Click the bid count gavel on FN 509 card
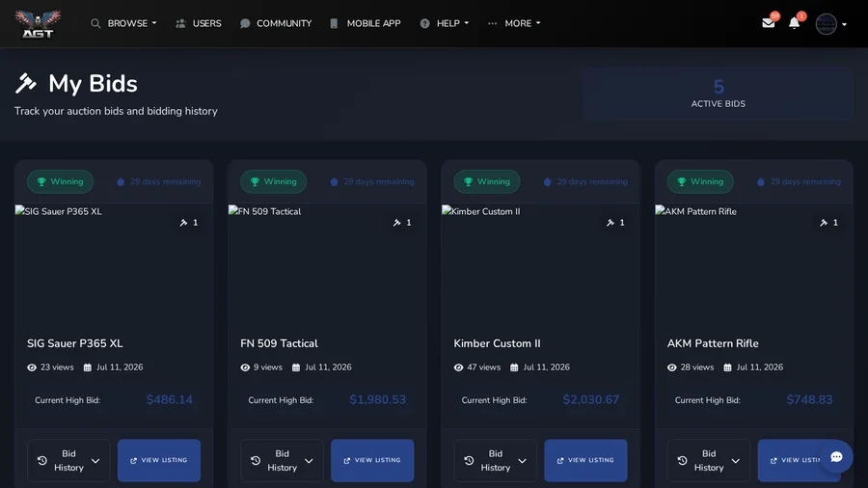The image size is (868, 488). click(x=397, y=223)
